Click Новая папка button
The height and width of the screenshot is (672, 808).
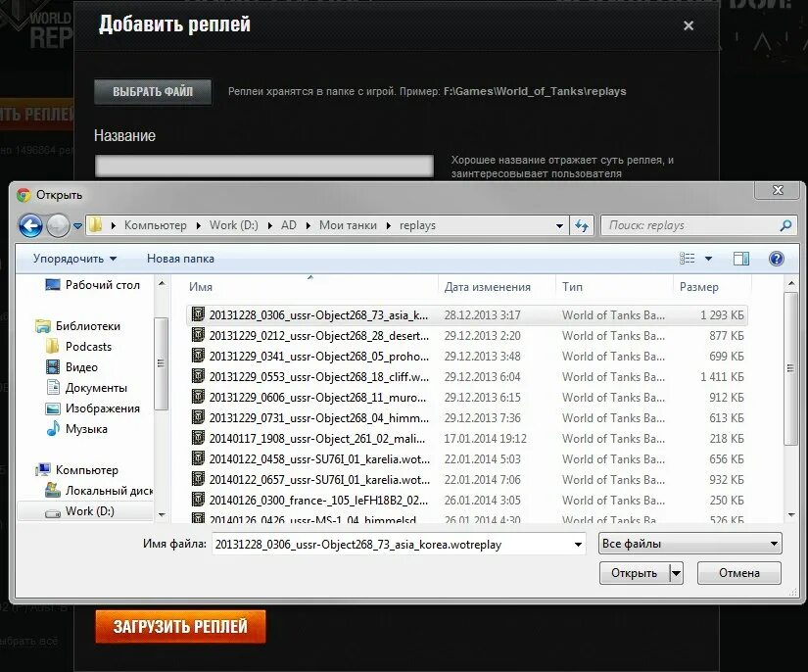click(x=180, y=259)
